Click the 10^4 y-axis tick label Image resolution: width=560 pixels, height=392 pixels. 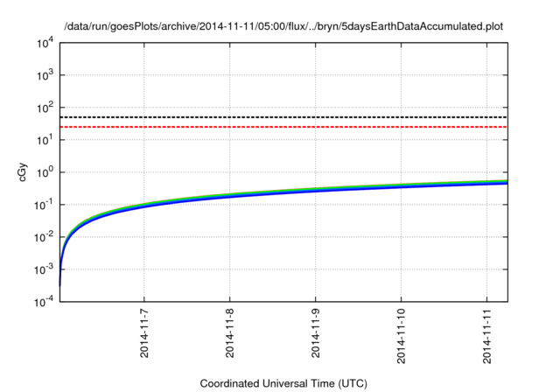click(x=45, y=43)
